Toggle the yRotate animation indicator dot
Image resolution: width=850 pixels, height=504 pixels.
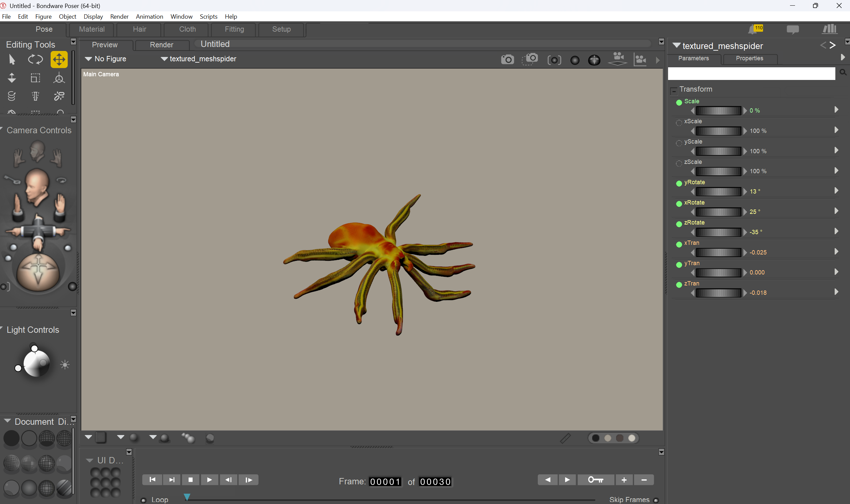click(679, 184)
